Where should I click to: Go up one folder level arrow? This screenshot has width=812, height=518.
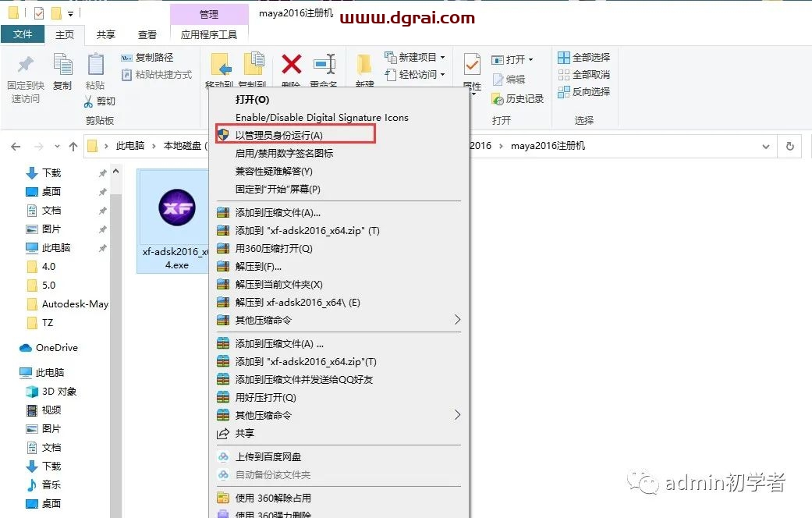(x=73, y=147)
